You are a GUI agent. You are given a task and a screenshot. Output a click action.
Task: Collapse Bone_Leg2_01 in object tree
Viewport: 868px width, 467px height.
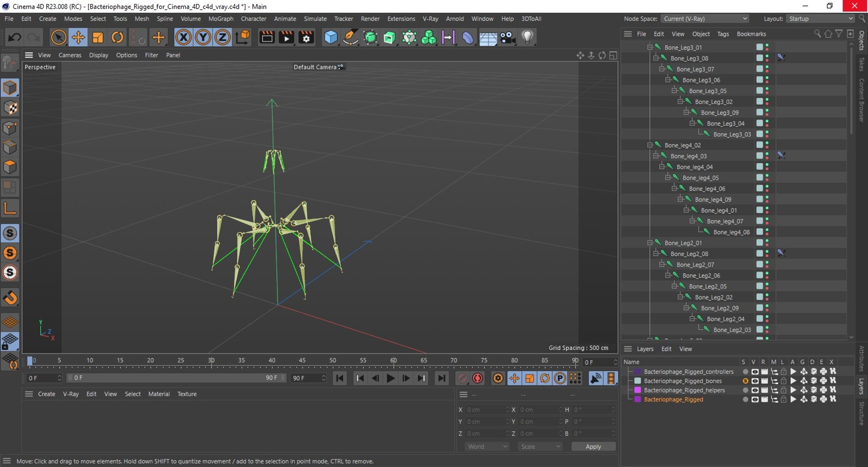(x=650, y=243)
